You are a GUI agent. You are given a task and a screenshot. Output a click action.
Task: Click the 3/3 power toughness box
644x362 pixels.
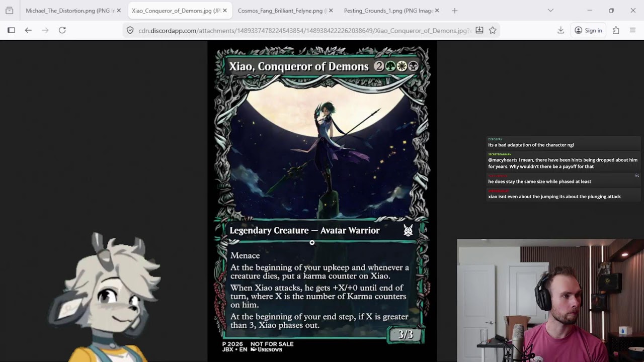click(405, 335)
